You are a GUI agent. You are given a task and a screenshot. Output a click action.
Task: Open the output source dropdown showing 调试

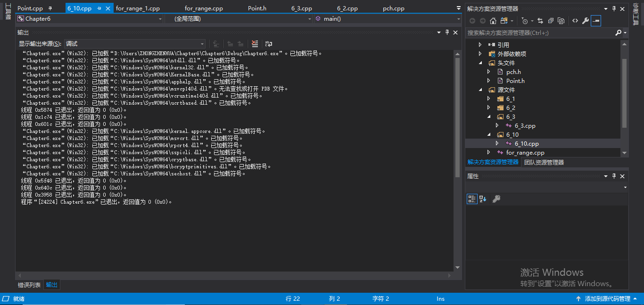[x=134, y=43]
